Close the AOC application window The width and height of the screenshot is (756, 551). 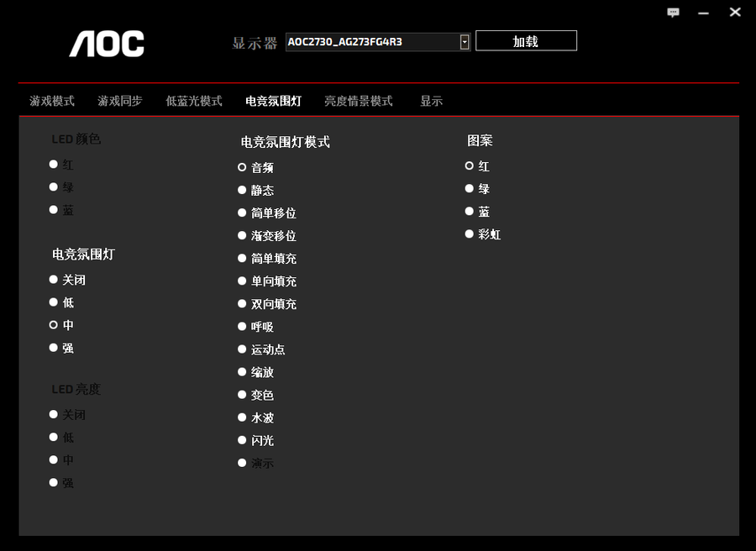pos(735,12)
